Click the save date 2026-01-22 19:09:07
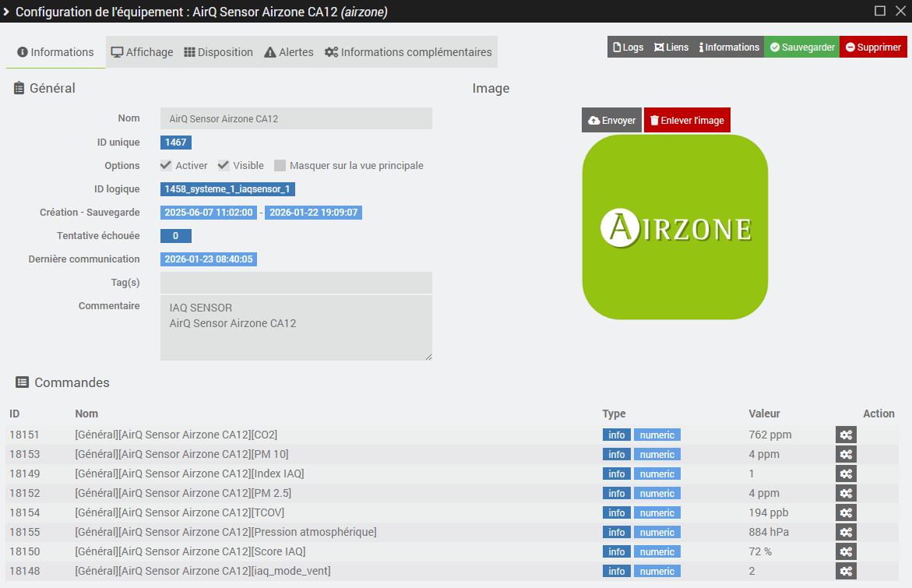This screenshot has width=912, height=588. click(313, 213)
